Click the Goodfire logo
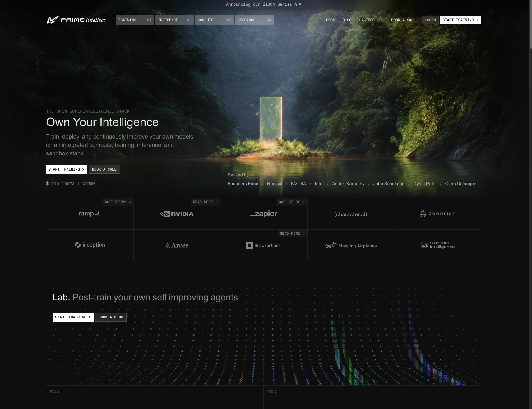Image resolution: width=532 pixels, height=409 pixels. click(437, 214)
